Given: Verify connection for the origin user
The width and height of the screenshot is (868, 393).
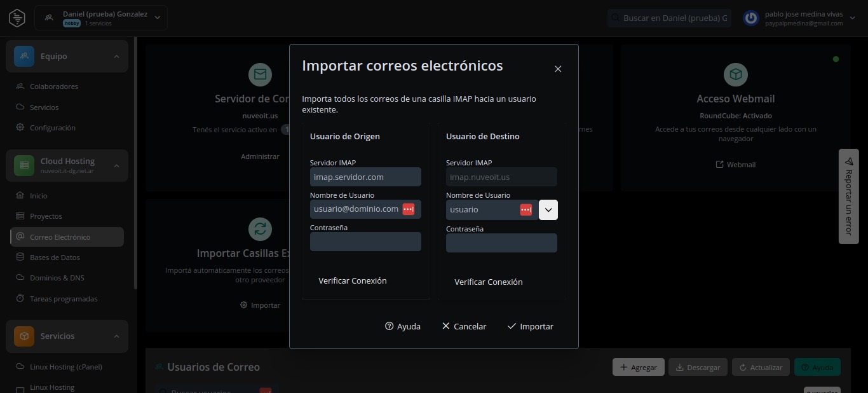Looking at the screenshot, I should pos(353,281).
